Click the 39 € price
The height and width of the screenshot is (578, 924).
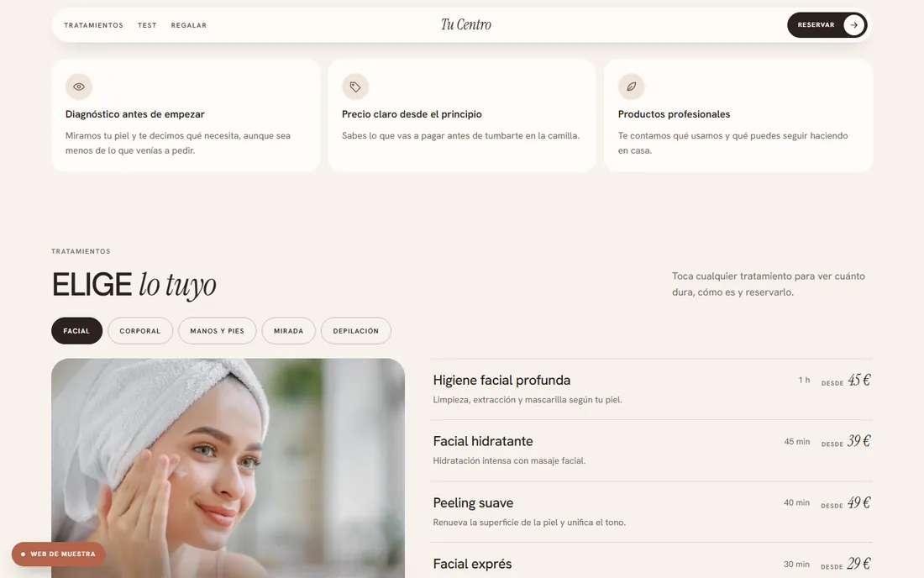pos(859,441)
